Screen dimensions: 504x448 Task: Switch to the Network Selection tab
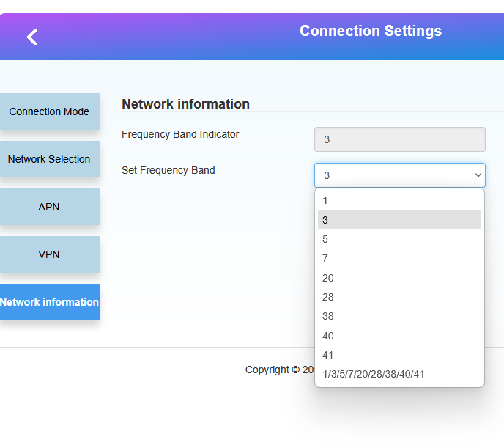(x=49, y=159)
